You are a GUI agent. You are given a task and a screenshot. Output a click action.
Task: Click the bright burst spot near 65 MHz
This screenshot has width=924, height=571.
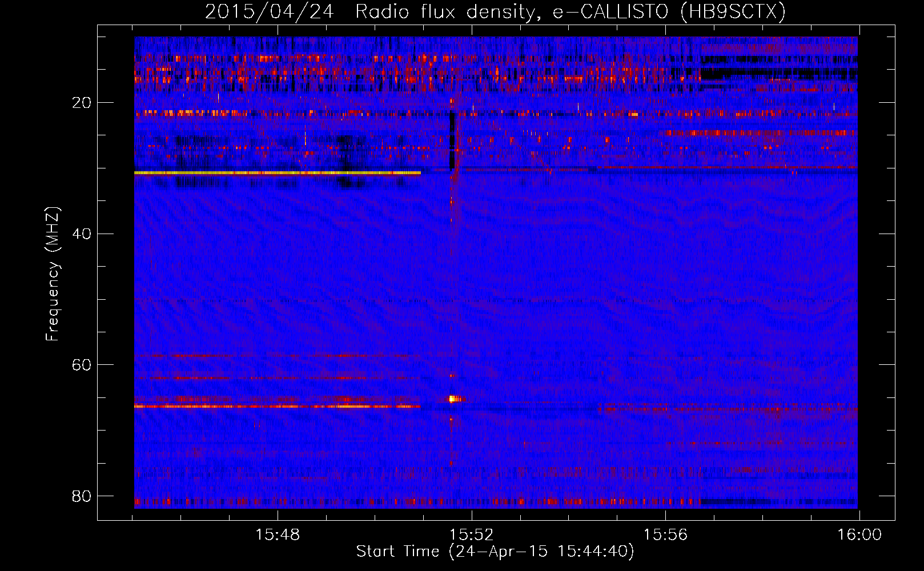click(454, 399)
